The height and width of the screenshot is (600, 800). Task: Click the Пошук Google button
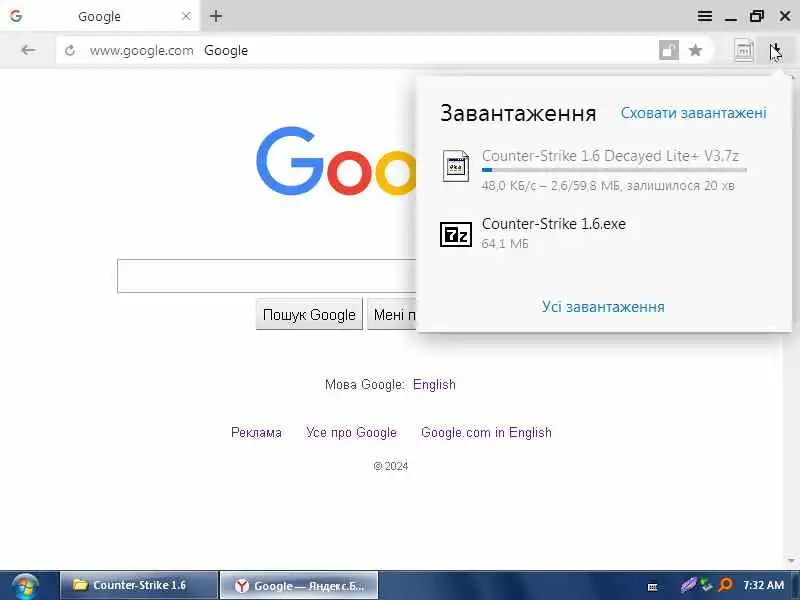point(309,314)
